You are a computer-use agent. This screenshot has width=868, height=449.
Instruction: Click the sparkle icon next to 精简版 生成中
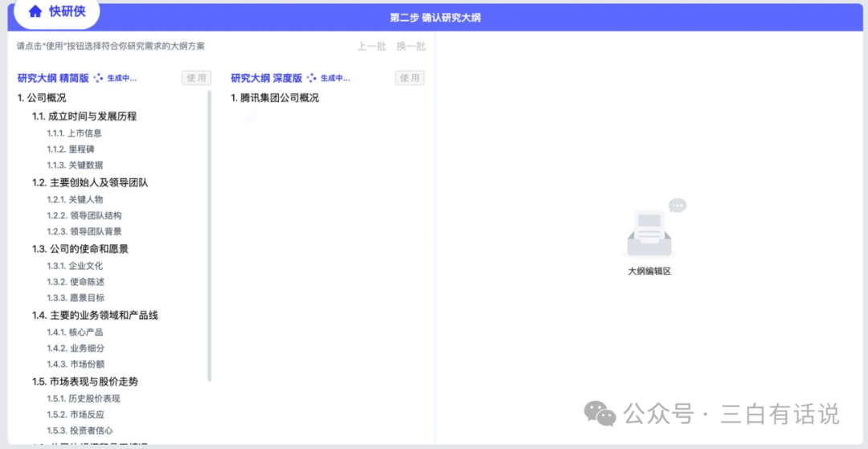pos(98,78)
